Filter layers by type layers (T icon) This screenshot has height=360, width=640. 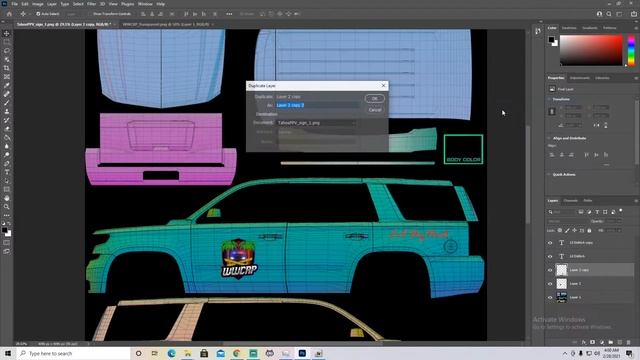[597, 212]
